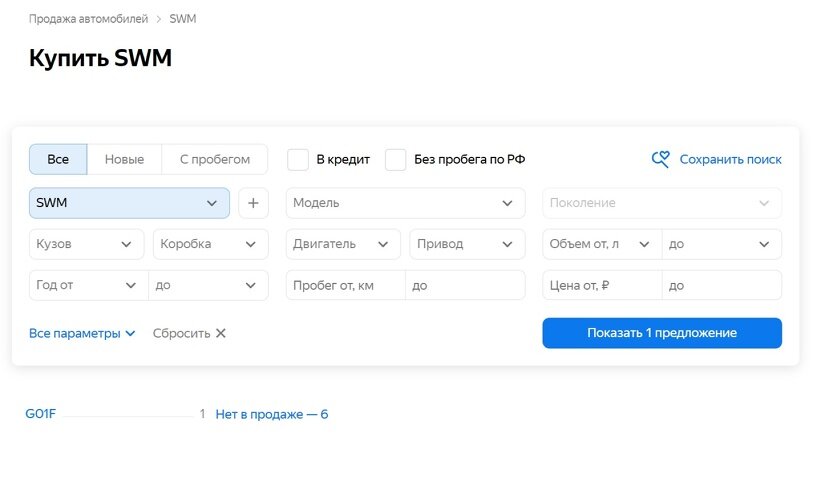This screenshot has width=817, height=478.
Task: Tick the Без пробега по РФ checkbox
Action: [395, 160]
